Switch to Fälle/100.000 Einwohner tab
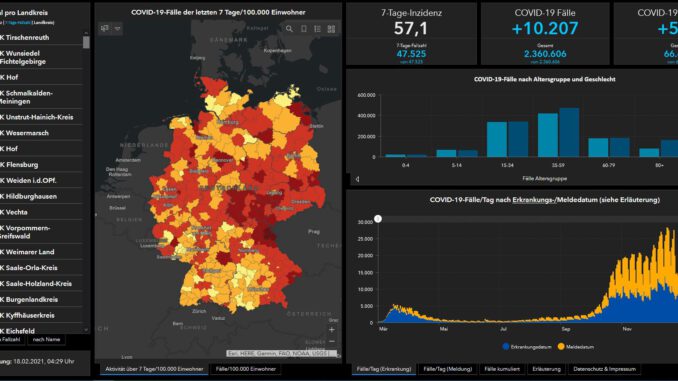This screenshot has height=381, width=678. pos(246,369)
